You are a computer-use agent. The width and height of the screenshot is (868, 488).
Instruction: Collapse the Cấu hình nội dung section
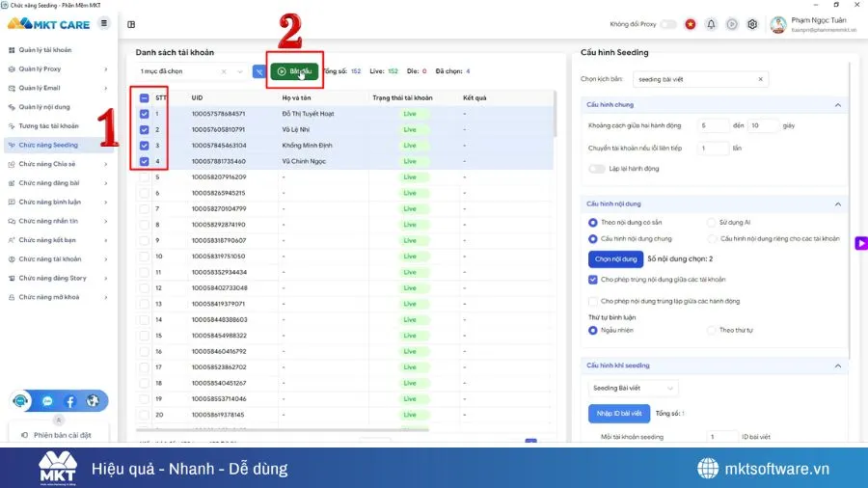[838, 204]
